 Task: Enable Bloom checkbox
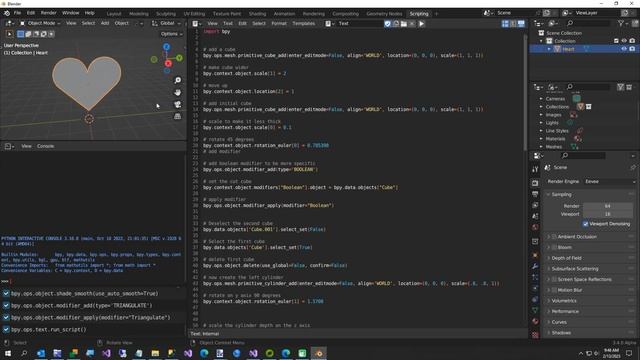click(x=554, y=247)
